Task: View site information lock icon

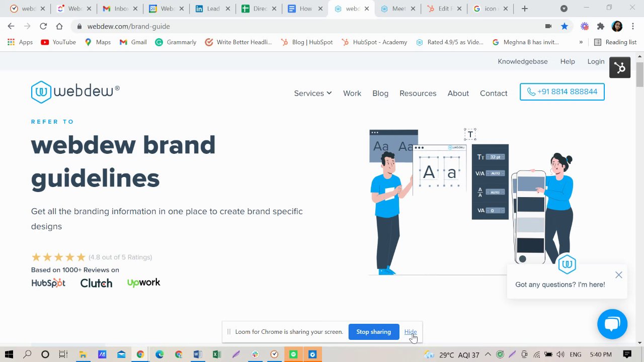Action: [79, 26]
